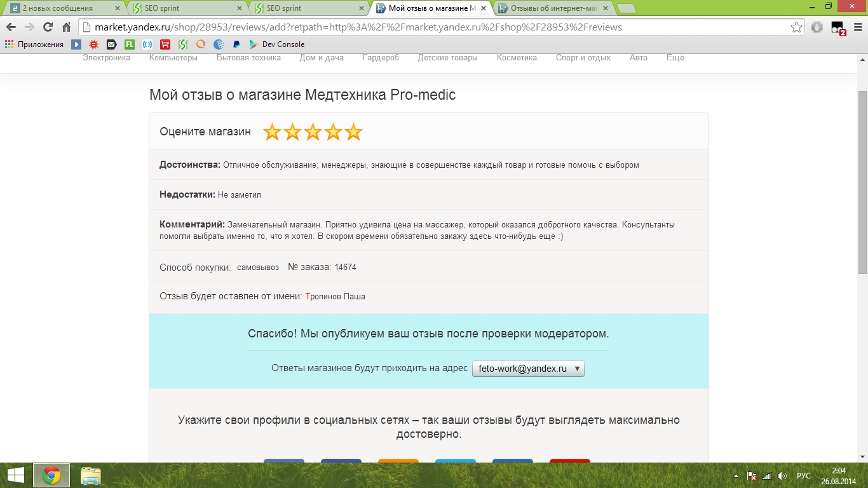Screen dimensions: 868x488
Task: Open the cyan signal-waves bookmark
Action: tap(147, 44)
